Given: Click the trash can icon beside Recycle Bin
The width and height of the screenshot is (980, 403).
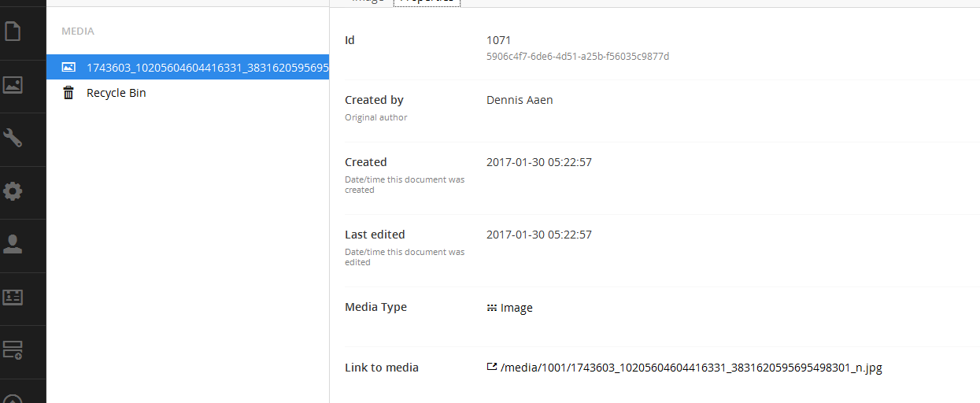Looking at the screenshot, I should coord(68,93).
